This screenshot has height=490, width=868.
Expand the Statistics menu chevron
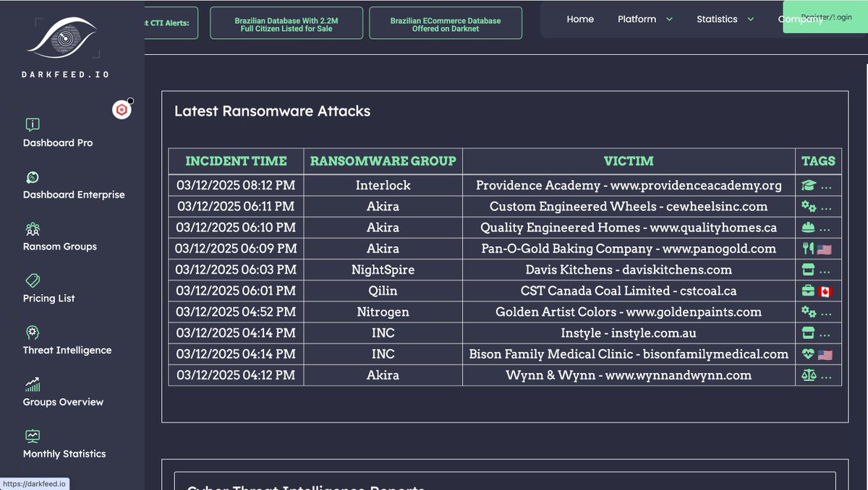click(750, 20)
